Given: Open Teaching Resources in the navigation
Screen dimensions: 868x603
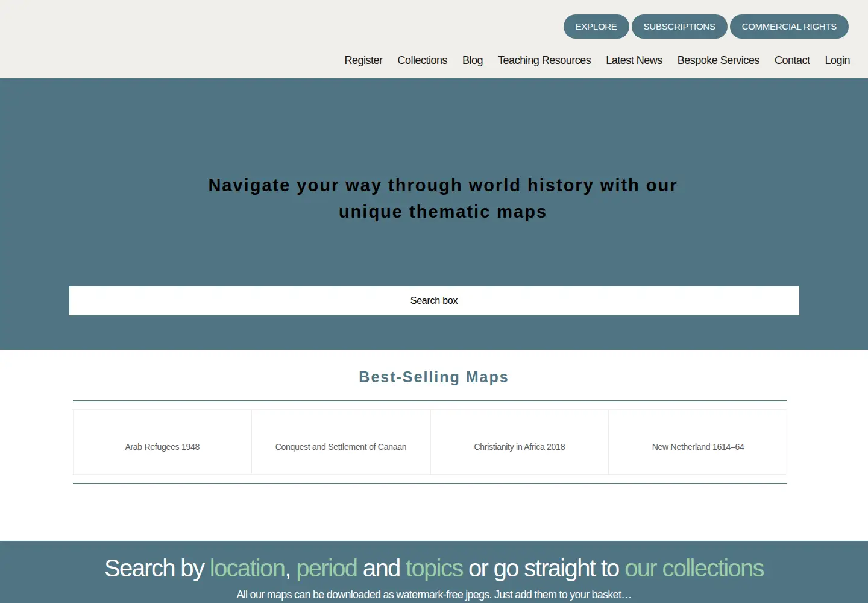Looking at the screenshot, I should pos(544,60).
